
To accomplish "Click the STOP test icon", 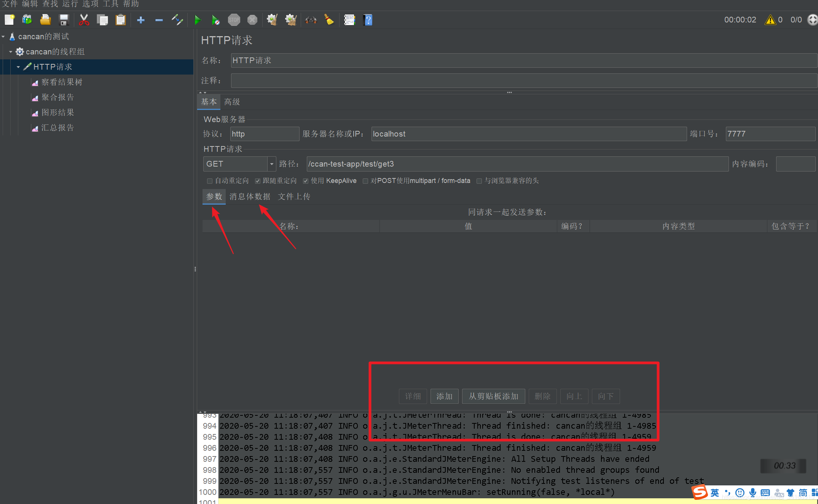I will [234, 20].
